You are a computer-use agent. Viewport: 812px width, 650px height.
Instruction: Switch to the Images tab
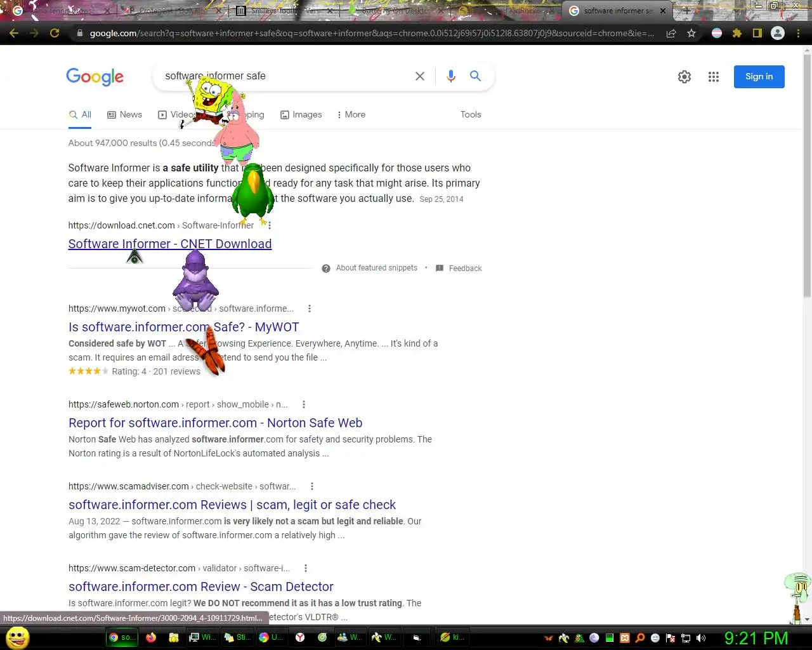tap(301, 114)
